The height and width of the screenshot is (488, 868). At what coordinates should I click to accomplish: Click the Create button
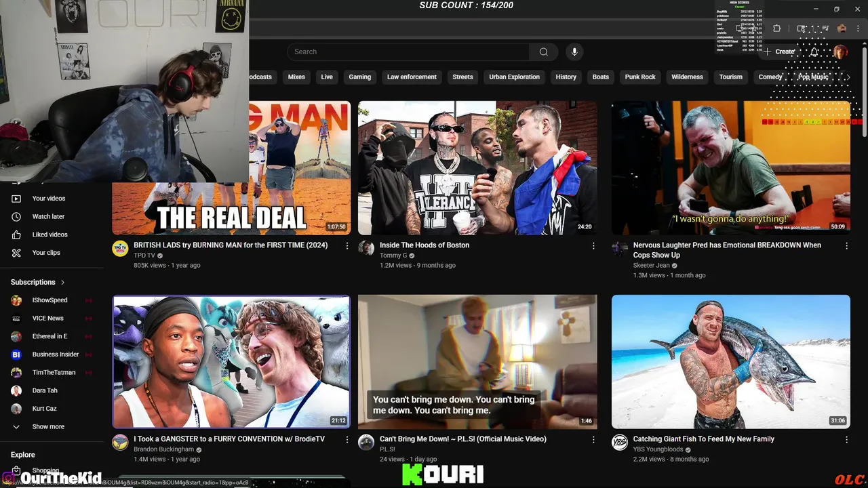(779, 52)
